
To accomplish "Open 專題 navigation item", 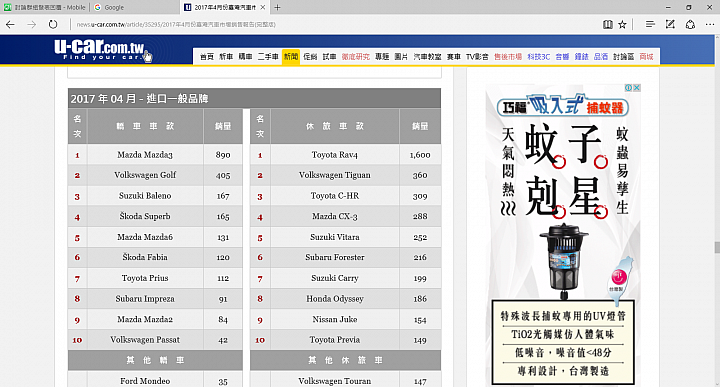I will (382, 57).
